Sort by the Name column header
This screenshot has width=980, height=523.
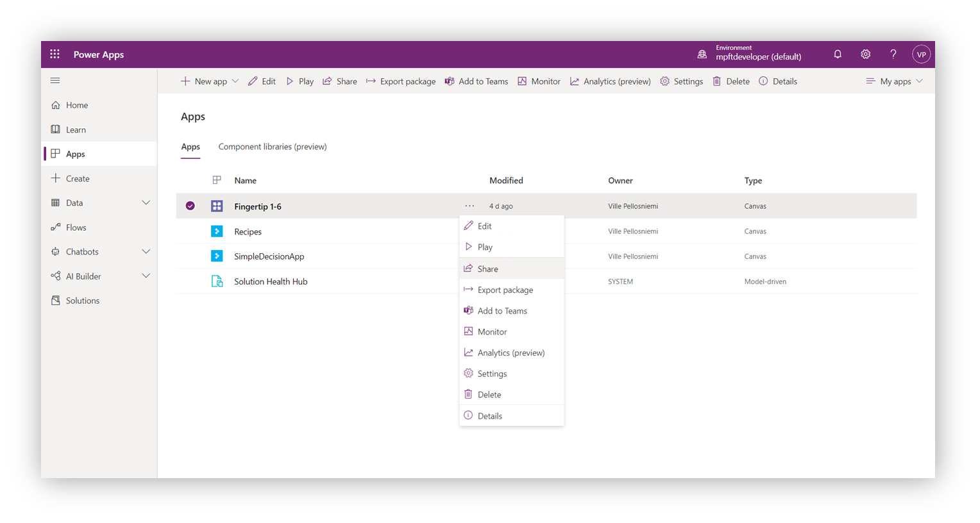pos(246,181)
